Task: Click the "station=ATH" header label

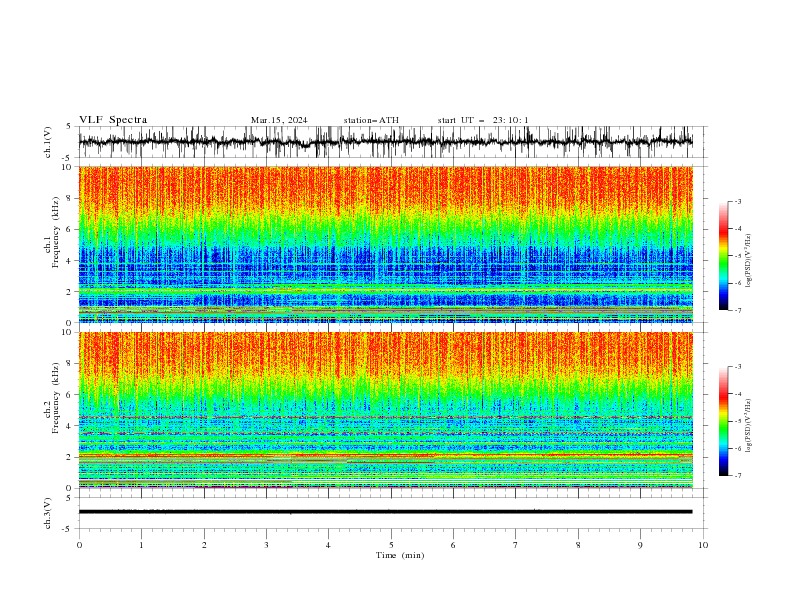Action: 371,120
